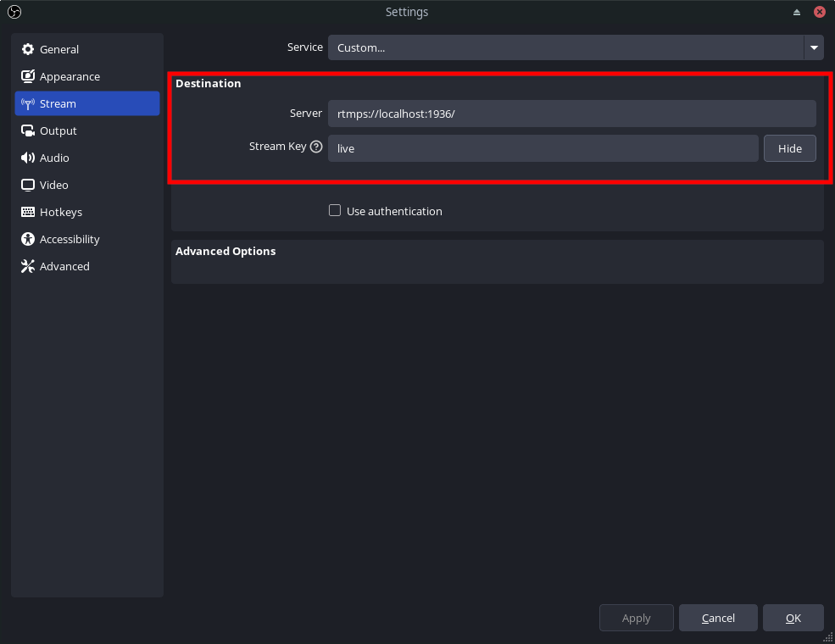This screenshot has width=835, height=644.
Task: Click the Accessibility icon in sidebar
Action: pos(28,239)
